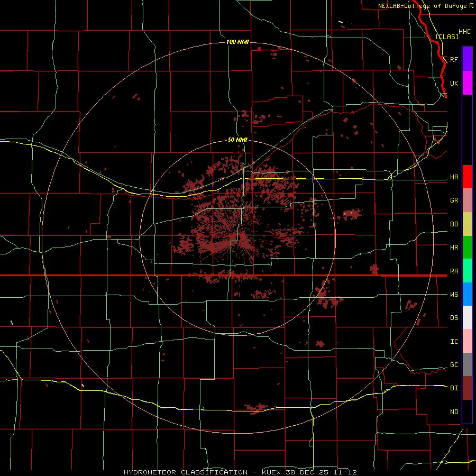
Task: Click the gray GC legend color swatch
Action: (x=467, y=364)
